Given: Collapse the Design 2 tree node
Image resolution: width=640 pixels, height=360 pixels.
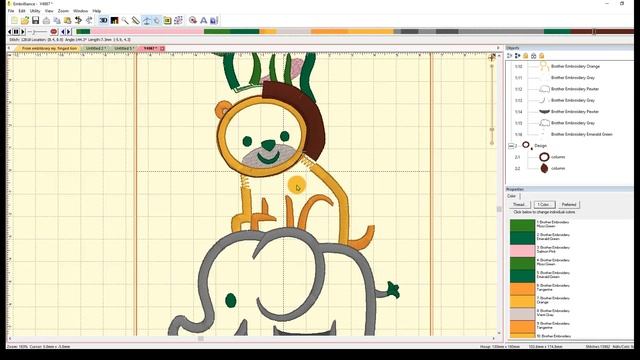Looking at the screenshot, I should click(x=511, y=146).
